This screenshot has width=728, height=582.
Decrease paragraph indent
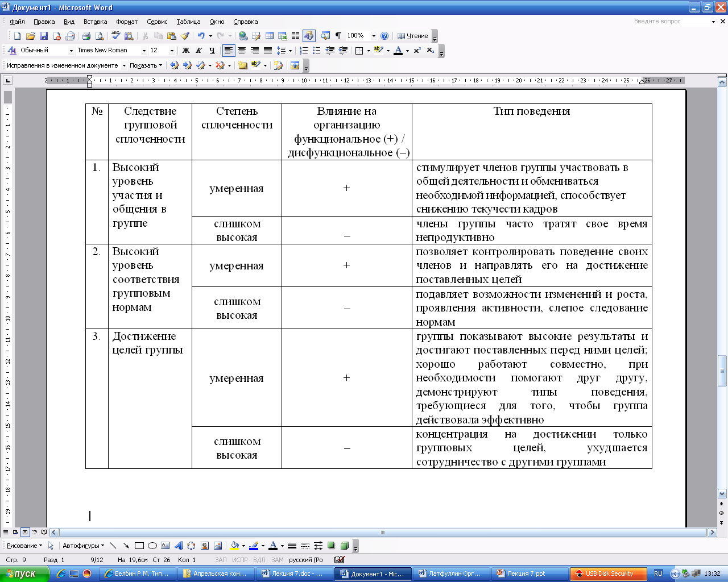330,51
